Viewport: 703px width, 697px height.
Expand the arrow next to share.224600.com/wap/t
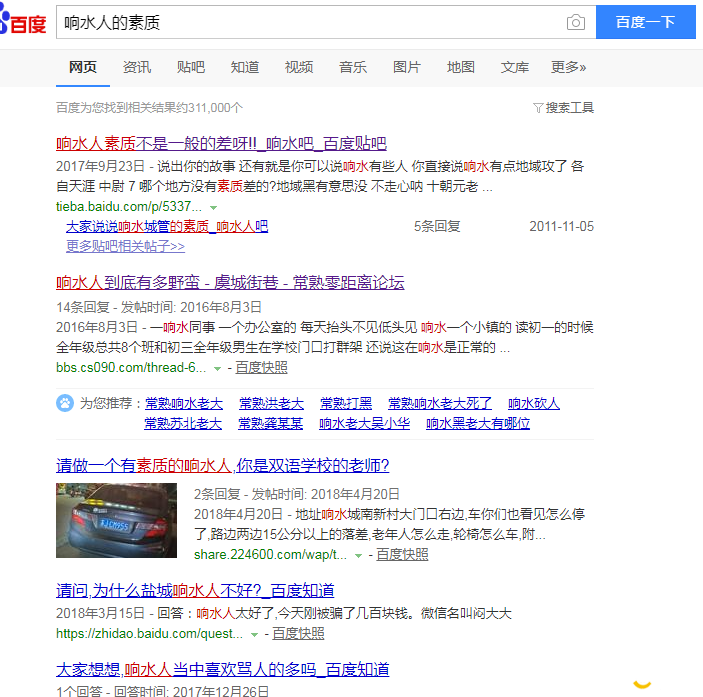point(358,556)
